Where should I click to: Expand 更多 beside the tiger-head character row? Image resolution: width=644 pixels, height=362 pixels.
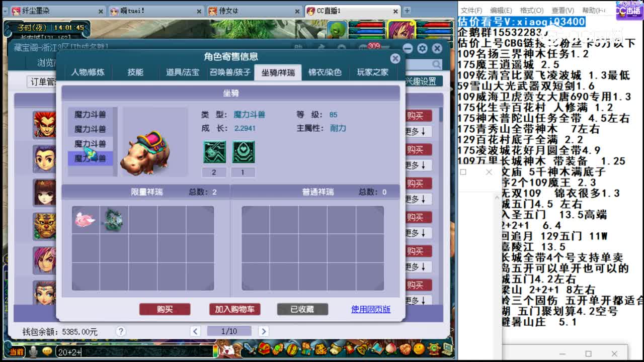[418, 233]
